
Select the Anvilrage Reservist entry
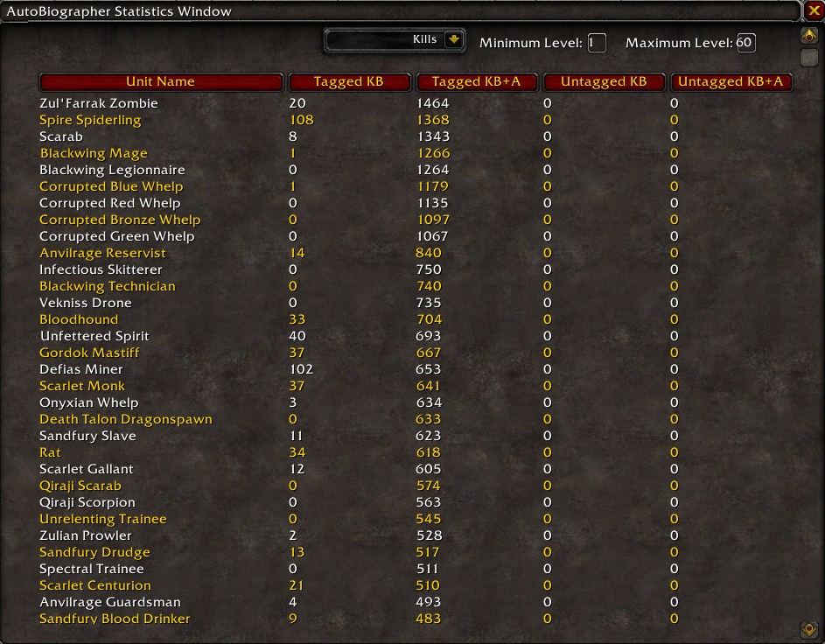(x=102, y=253)
